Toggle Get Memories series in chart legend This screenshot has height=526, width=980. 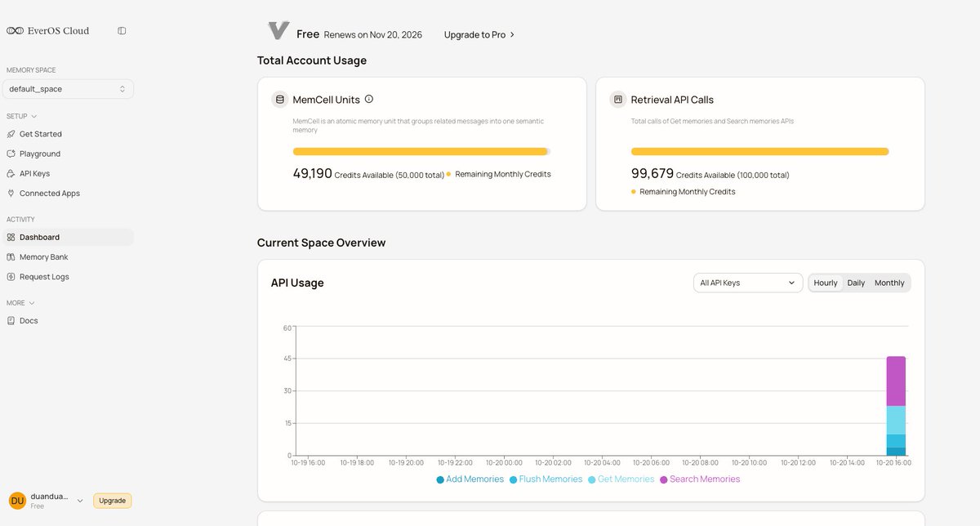pyautogui.click(x=621, y=479)
